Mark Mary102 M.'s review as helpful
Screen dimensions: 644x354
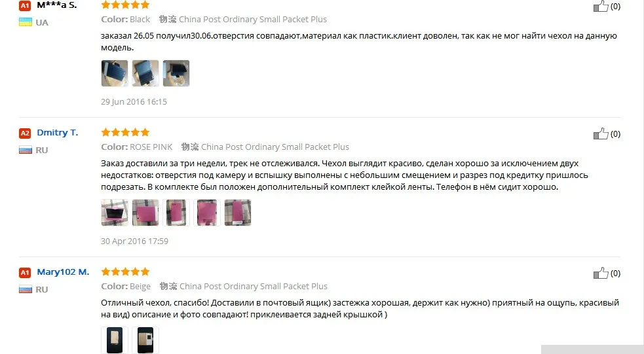point(601,274)
